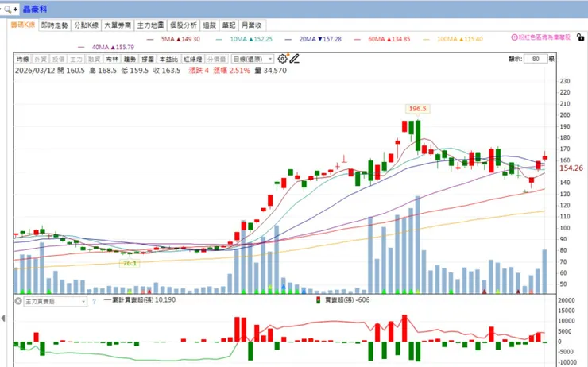Toggle the 本益比 overlay button

[x=168, y=60]
